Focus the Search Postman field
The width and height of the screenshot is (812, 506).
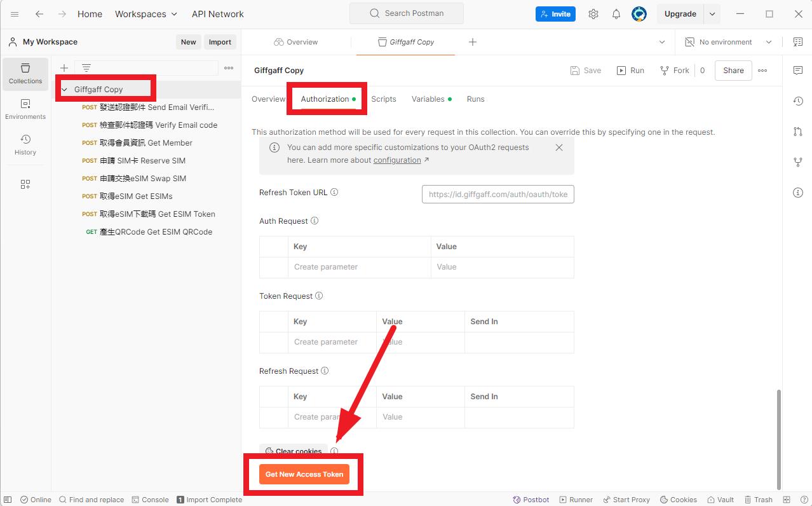(407, 13)
